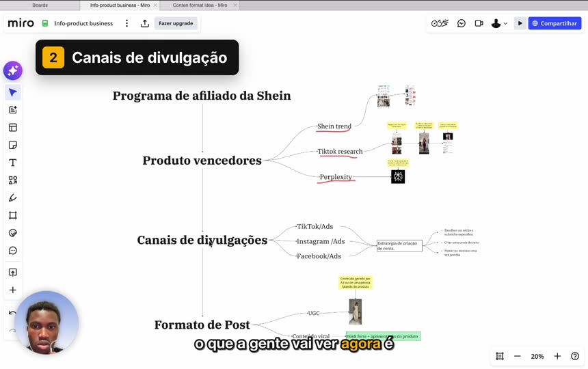The height and width of the screenshot is (369, 588).
Task: Export the board with upload icon
Action: point(145,23)
